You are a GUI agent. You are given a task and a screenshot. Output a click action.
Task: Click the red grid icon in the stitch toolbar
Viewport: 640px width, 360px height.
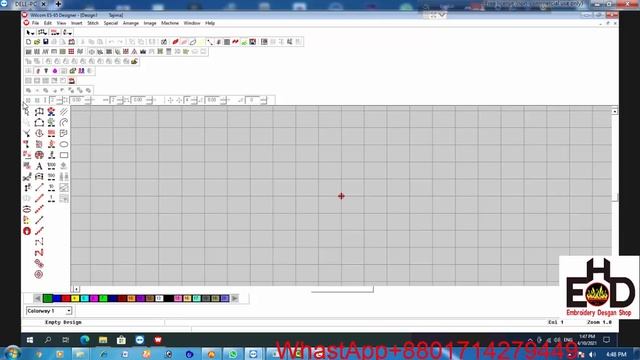coord(71,51)
